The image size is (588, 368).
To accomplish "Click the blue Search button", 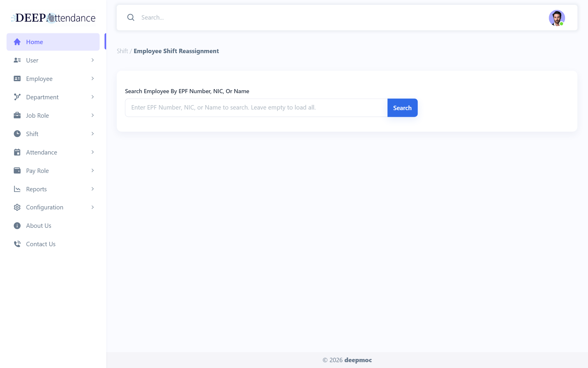I will (x=402, y=108).
